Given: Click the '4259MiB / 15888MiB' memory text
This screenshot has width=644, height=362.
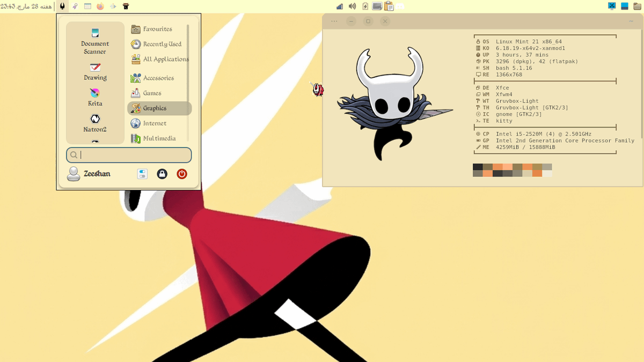Looking at the screenshot, I should point(525,147).
